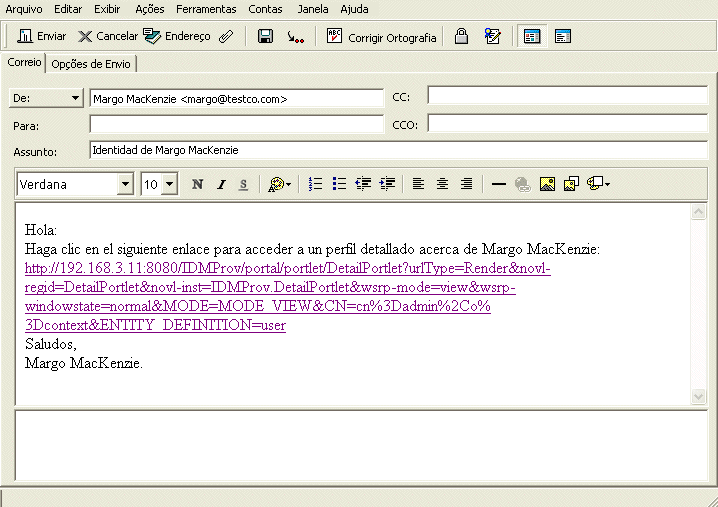Save the draft with the floppy disk icon

pyautogui.click(x=265, y=36)
